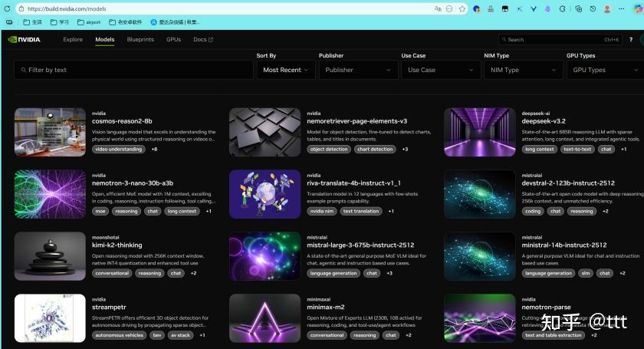This screenshot has width=644, height=349.
Task: Click the translate page icon
Action: coord(437,8)
